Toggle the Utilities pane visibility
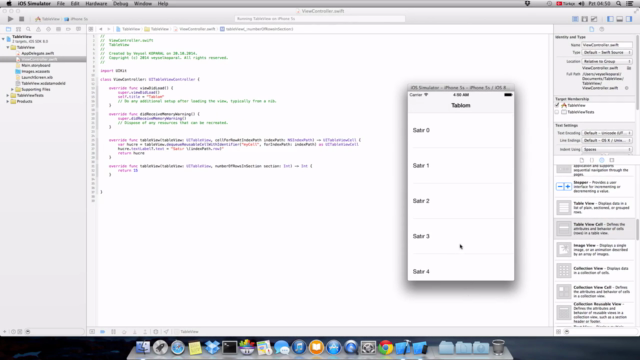The image size is (640, 360). 629,19
